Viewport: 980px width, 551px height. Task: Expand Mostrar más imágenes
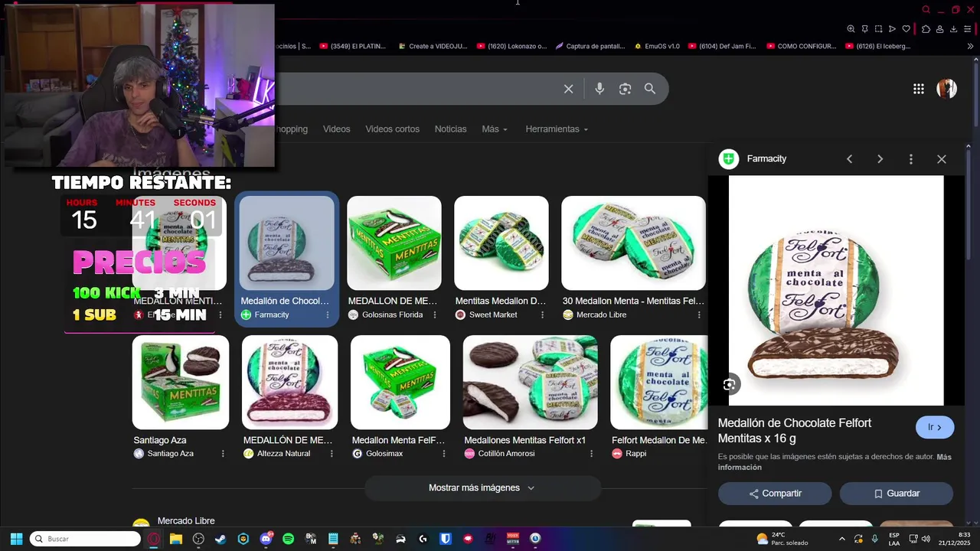pos(482,487)
